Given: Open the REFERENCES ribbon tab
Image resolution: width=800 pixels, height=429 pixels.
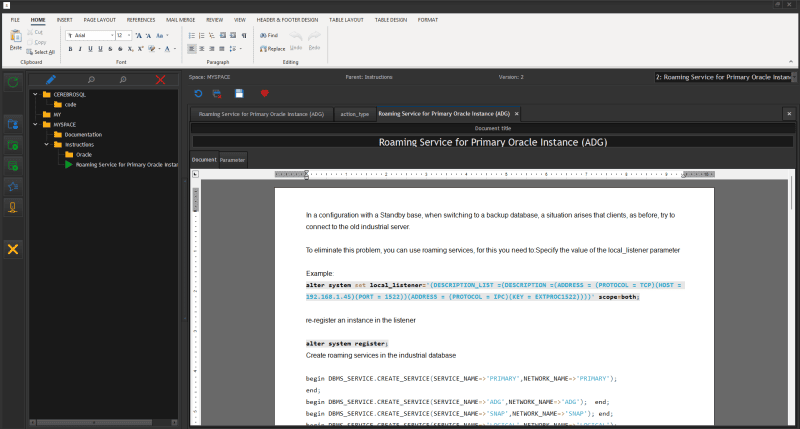Looking at the screenshot, I should coord(141,20).
